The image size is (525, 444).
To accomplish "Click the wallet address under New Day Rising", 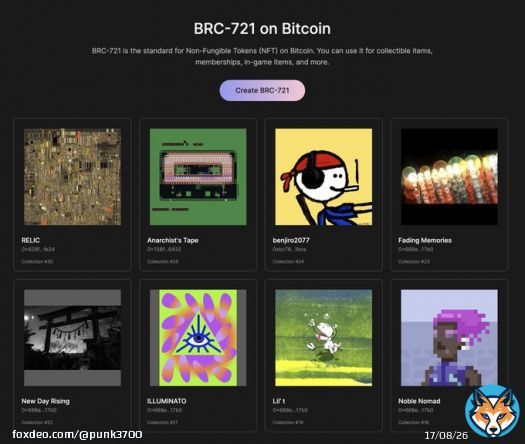I will point(39,410).
